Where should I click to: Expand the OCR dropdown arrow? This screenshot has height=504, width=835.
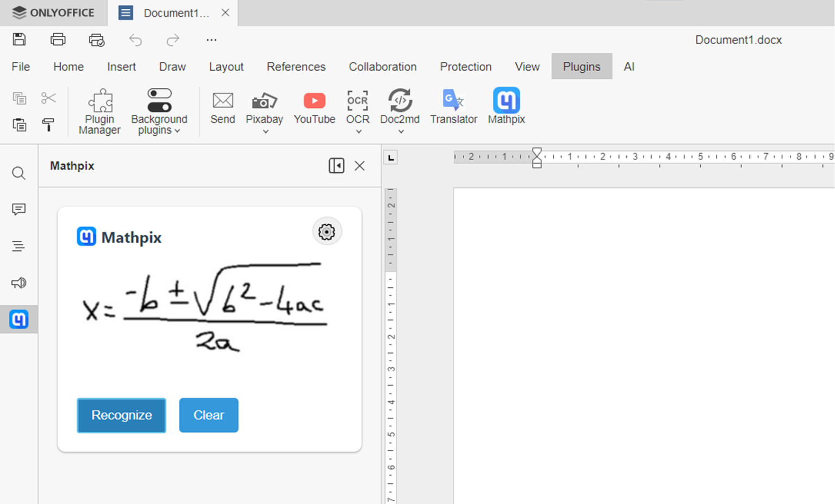click(357, 131)
